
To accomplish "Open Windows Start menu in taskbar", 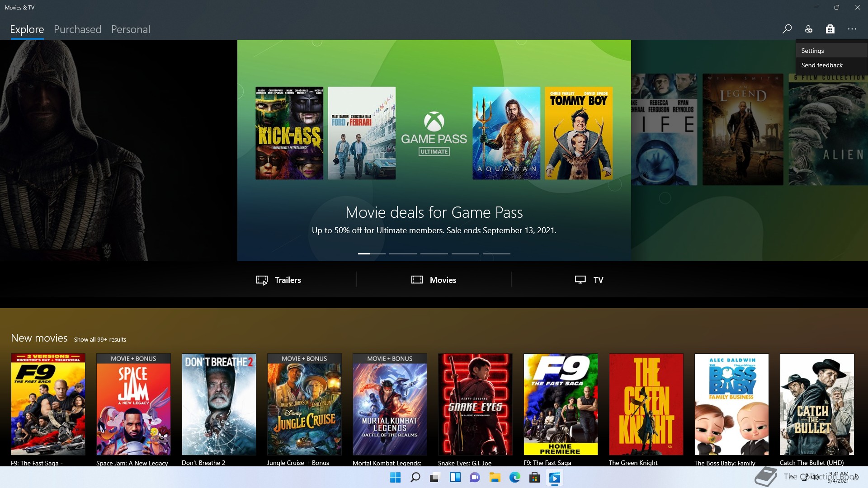I will tap(395, 477).
